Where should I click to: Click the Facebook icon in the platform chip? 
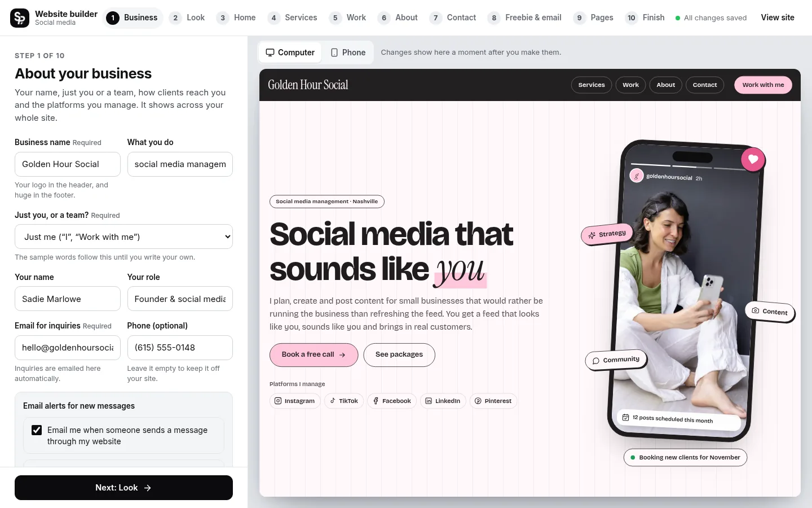(x=376, y=401)
